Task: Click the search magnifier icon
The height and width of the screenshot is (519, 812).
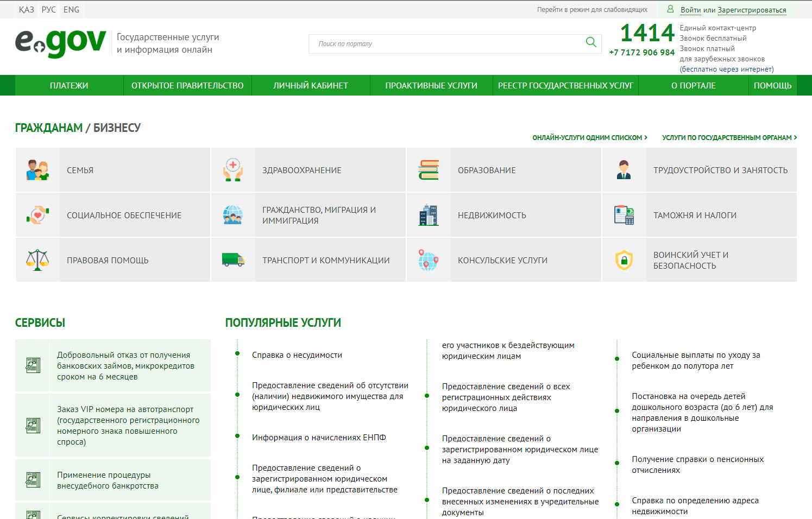Action: tap(591, 42)
